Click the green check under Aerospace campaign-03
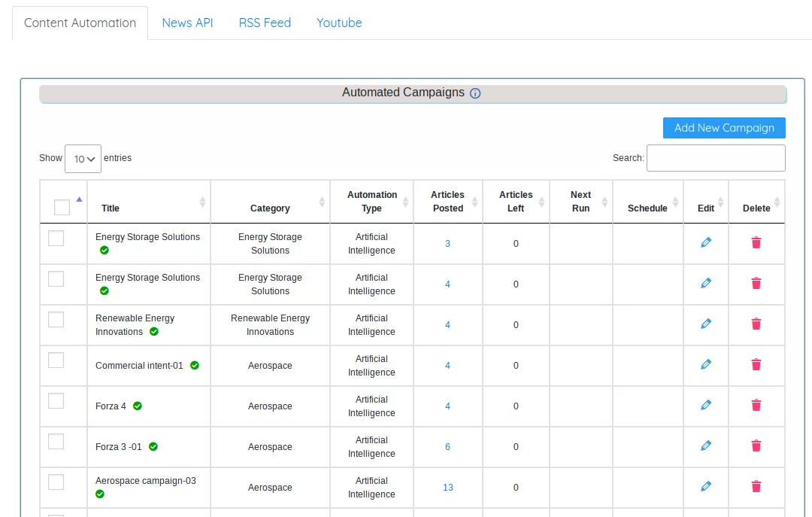This screenshot has height=517, width=812. pyautogui.click(x=100, y=494)
